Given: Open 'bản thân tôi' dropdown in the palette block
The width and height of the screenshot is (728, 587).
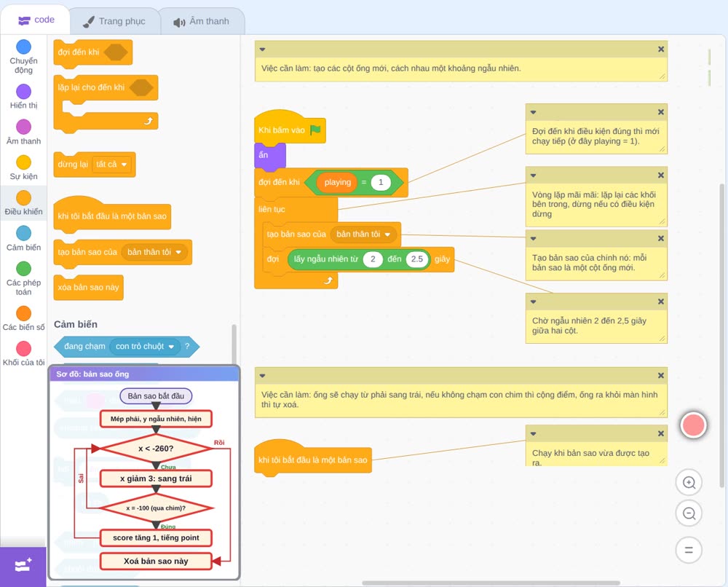Looking at the screenshot, I should pyautogui.click(x=154, y=252).
